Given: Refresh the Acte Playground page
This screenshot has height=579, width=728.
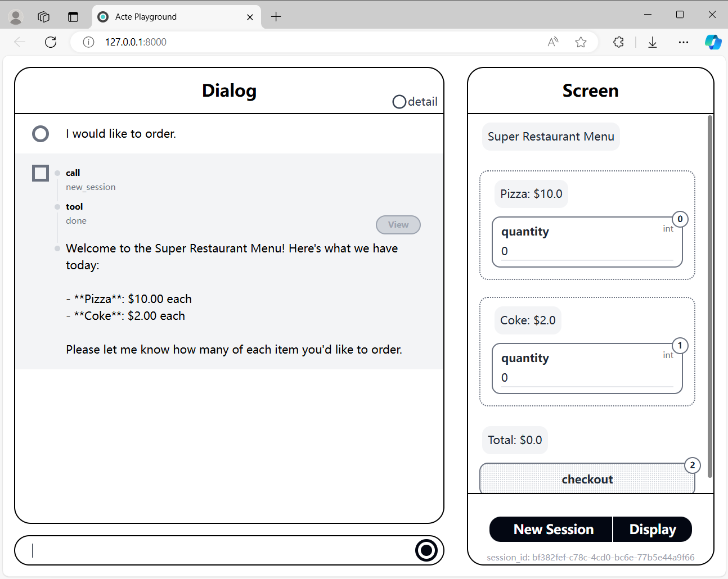Looking at the screenshot, I should (x=50, y=42).
